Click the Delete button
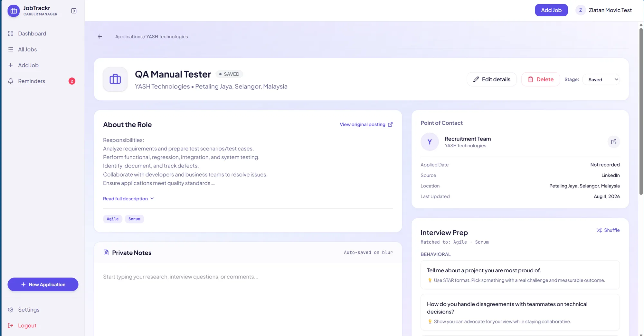This screenshot has width=644, height=336. [541, 79]
